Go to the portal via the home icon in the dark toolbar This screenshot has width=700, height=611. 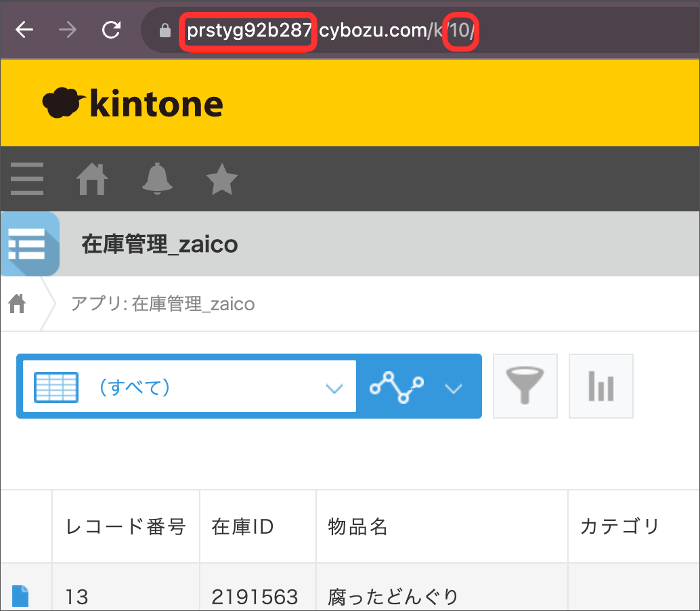[92, 179]
